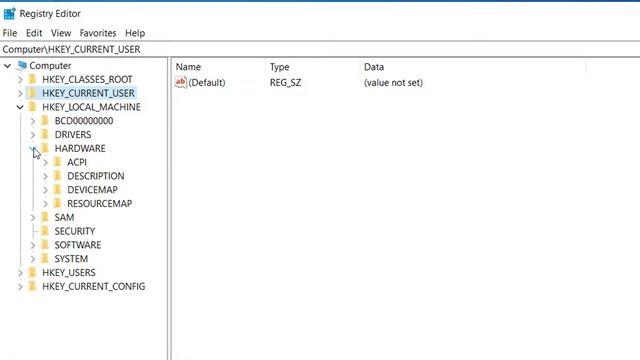Open the Edit menu
This screenshot has width=640, height=360.
[34, 33]
